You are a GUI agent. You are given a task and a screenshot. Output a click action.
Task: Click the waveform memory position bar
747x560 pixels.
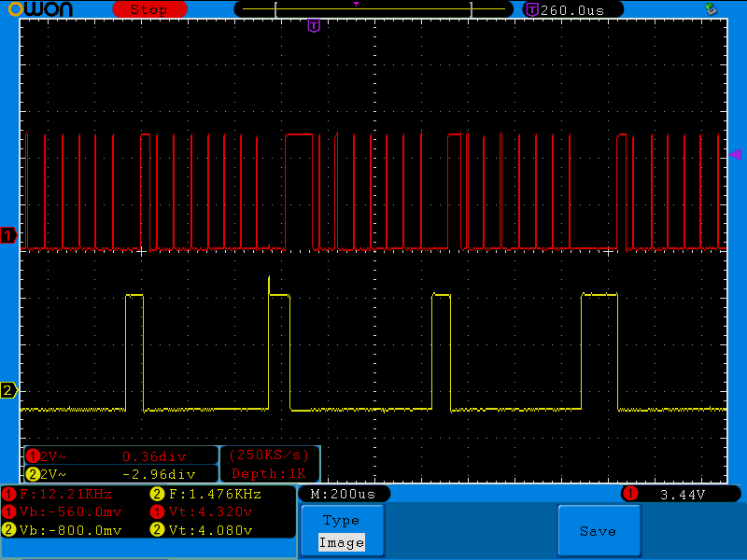coord(373,8)
